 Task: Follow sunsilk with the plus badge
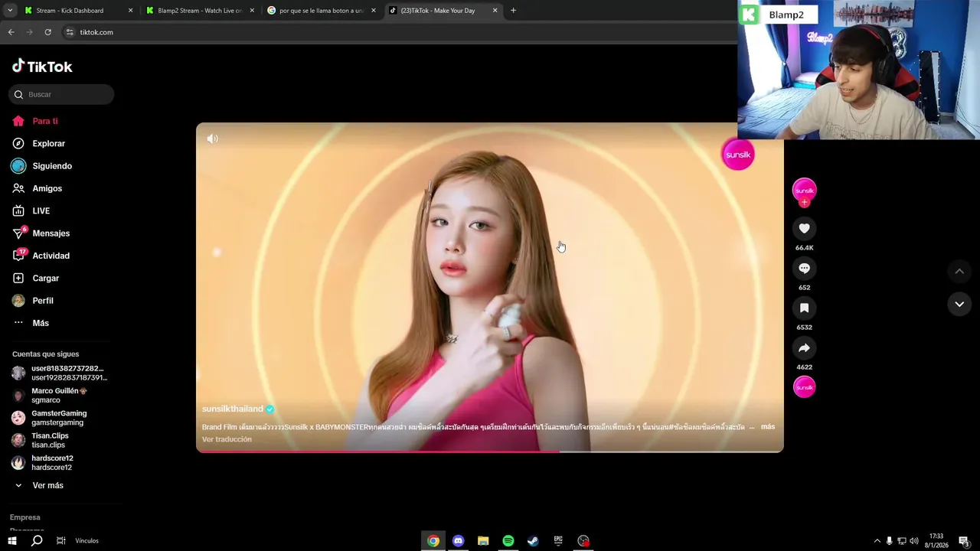804,203
